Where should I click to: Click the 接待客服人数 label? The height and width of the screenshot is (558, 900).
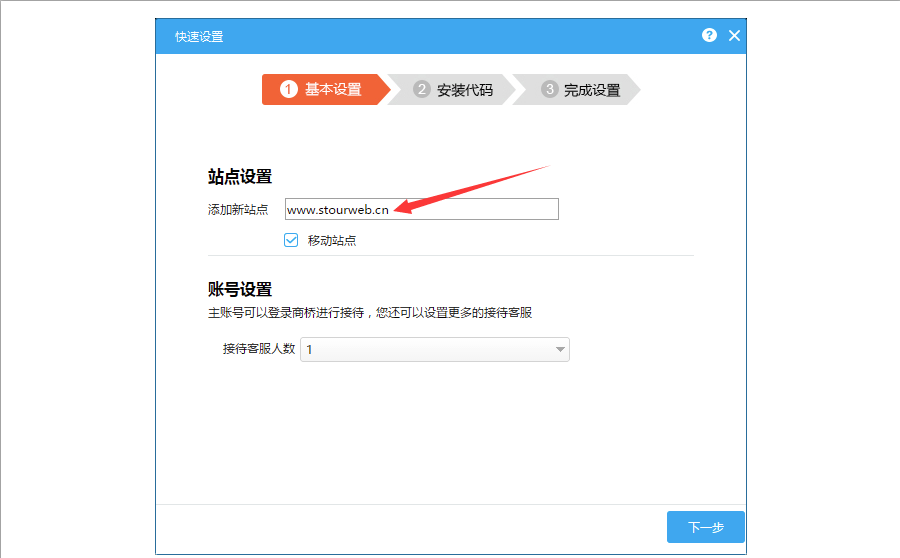coord(258,349)
